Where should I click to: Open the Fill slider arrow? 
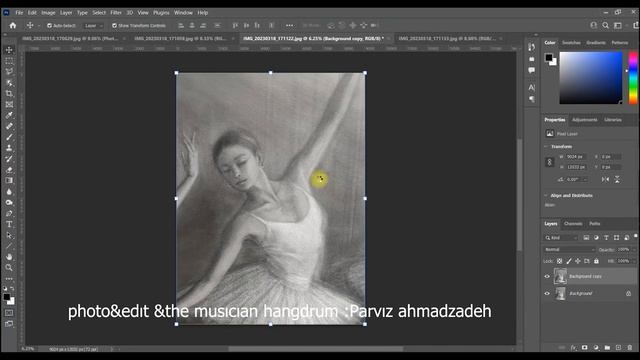pyautogui.click(x=634, y=261)
